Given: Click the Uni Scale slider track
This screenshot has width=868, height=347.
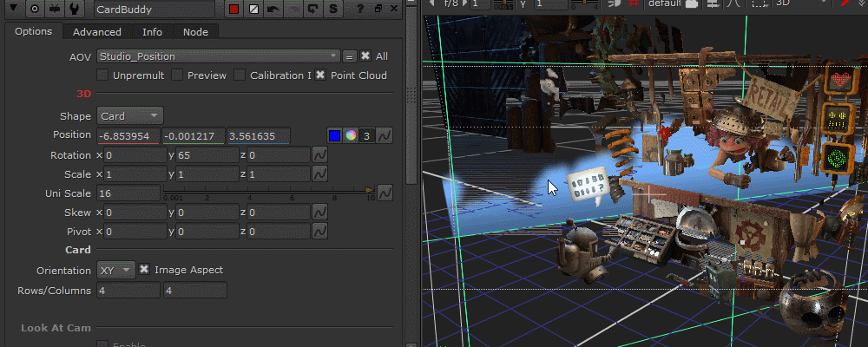Looking at the screenshot, I should pos(268,192).
